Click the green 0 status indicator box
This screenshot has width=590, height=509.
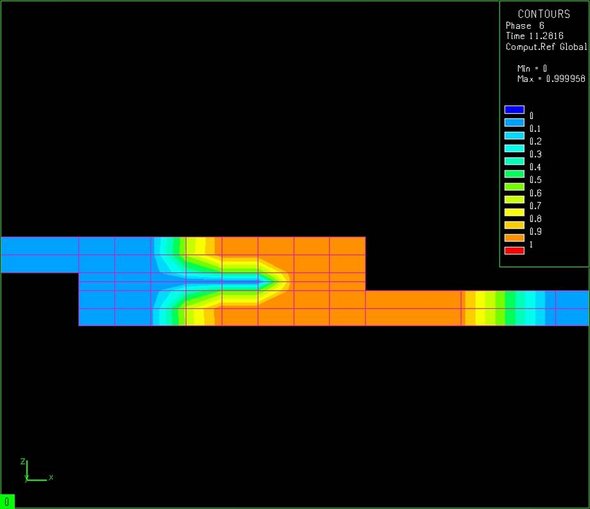pos(7,501)
